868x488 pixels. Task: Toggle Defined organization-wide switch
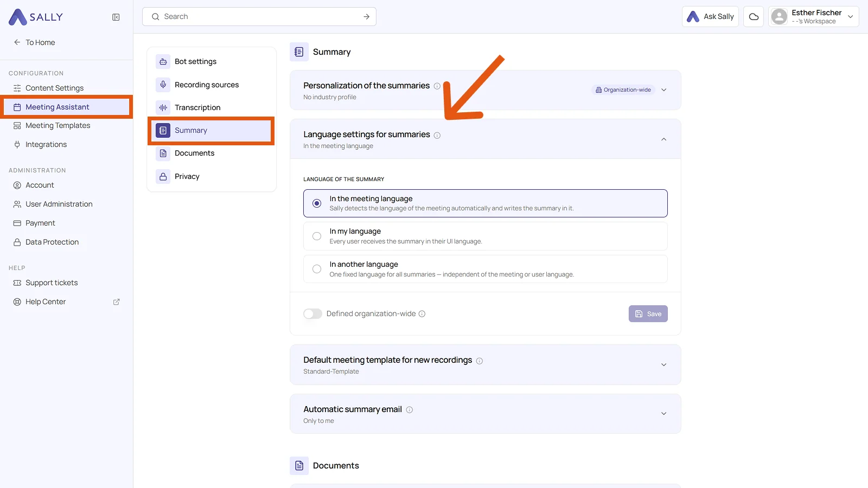(x=312, y=314)
